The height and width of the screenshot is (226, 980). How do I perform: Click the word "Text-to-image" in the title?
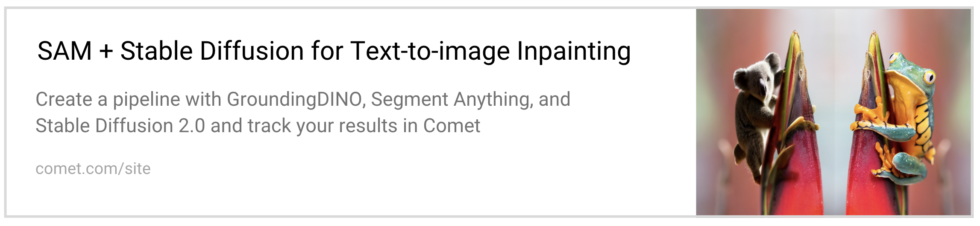(x=430, y=51)
